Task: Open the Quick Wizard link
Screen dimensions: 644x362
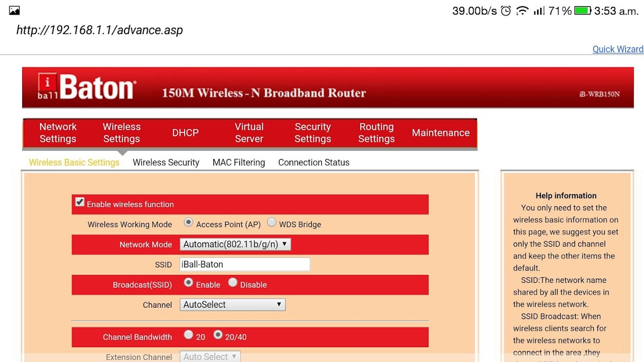Action: [618, 49]
